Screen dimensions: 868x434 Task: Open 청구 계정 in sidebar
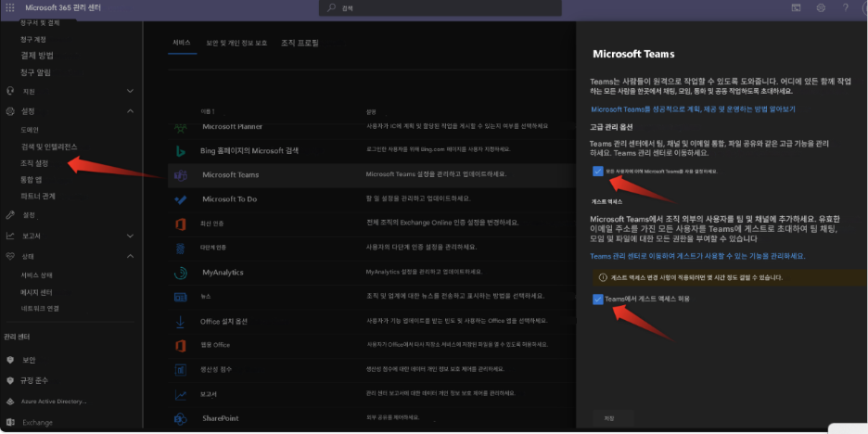coord(33,39)
